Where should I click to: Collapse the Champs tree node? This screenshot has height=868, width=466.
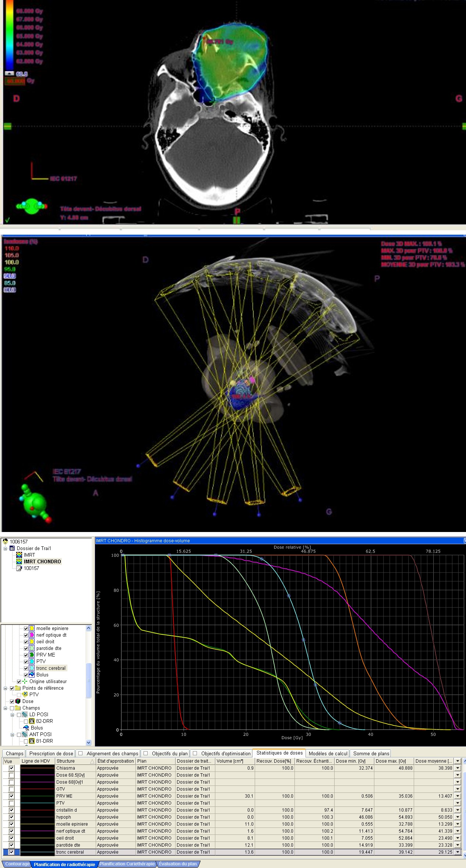[x=6, y=708]
